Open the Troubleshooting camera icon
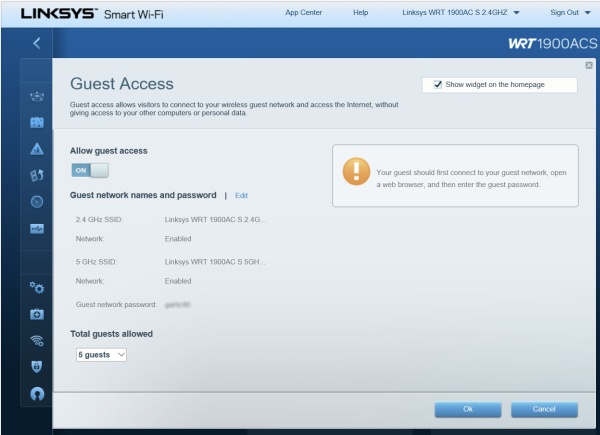Viewport: 600px width, 435px height. tap(37, 314)
